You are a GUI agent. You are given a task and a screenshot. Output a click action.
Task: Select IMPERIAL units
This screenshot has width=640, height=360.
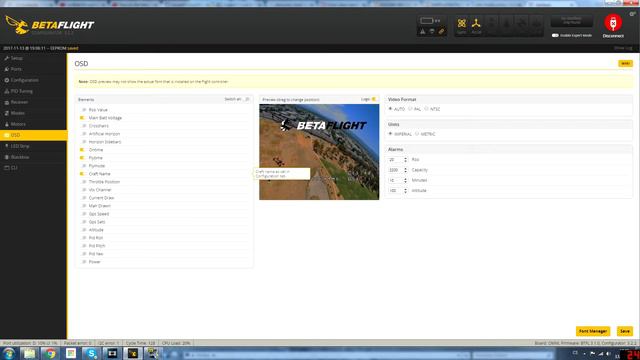(391, 134)
